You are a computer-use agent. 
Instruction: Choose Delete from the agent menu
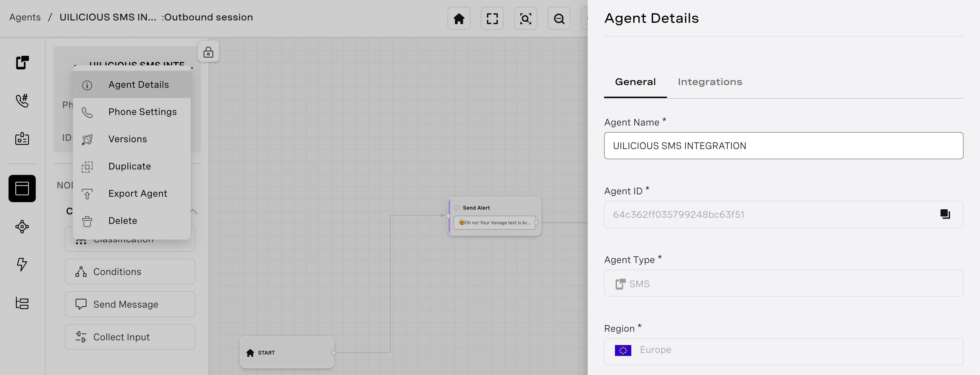click(132, 221)
